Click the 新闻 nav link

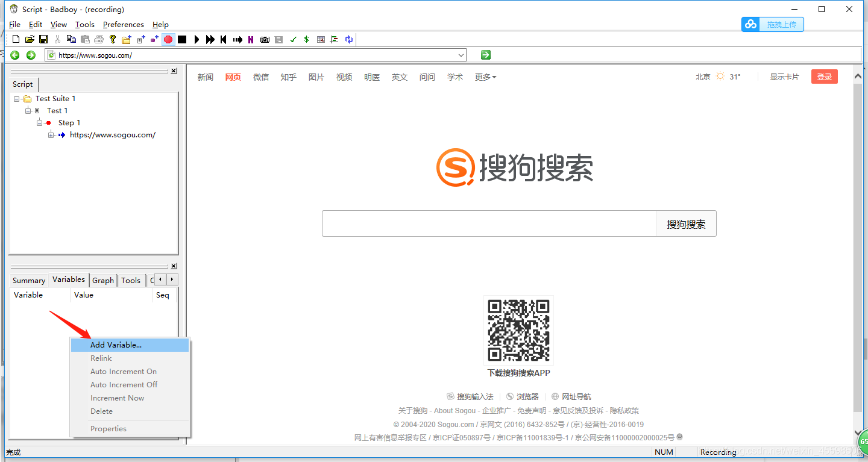click(206, 77)
